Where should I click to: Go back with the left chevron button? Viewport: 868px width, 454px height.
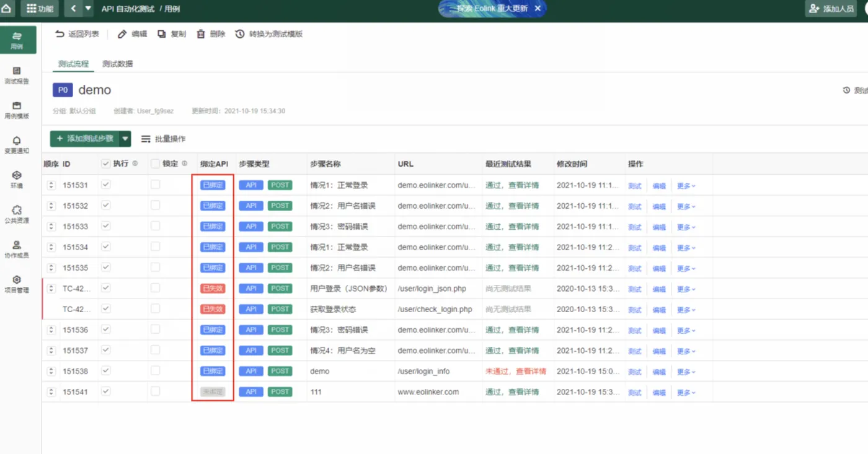tap(74, 9)
